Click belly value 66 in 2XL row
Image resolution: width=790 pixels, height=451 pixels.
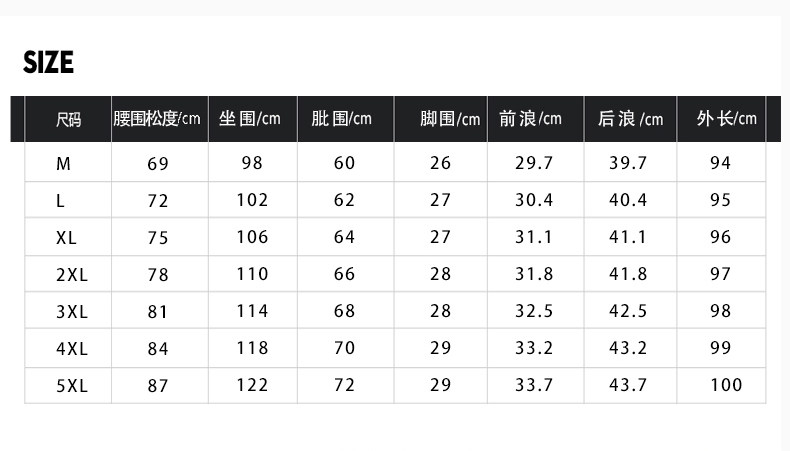coord(344,274)
